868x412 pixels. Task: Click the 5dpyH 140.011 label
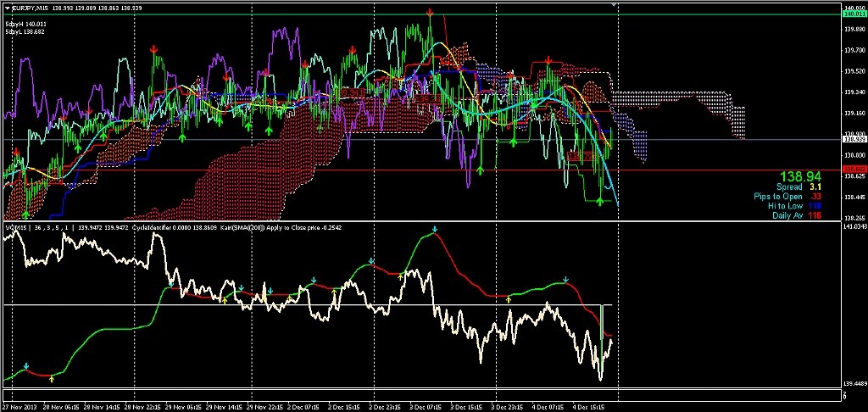25,25
